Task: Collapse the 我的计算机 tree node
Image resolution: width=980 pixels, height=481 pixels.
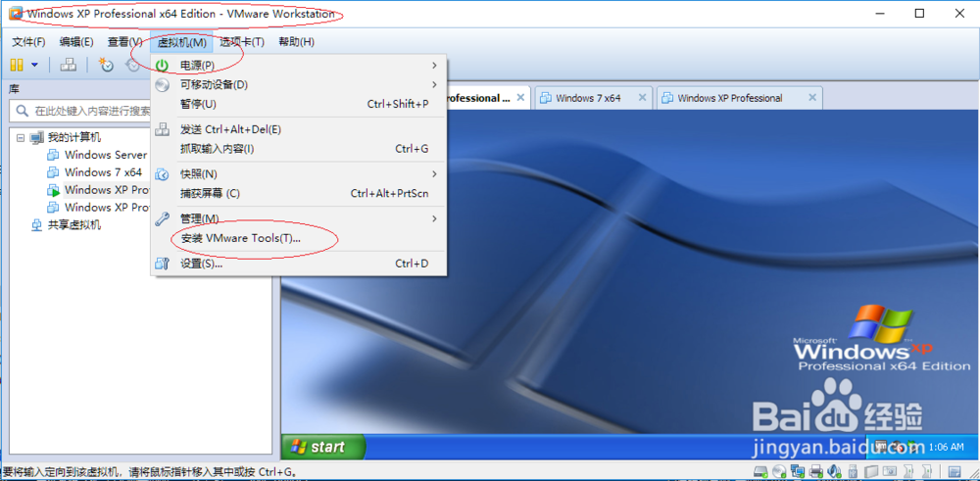Action: click(22, 137)
